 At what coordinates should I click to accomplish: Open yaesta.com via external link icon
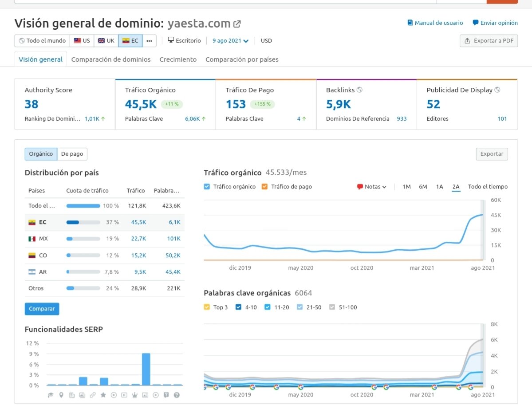click(x=237, y=24)
